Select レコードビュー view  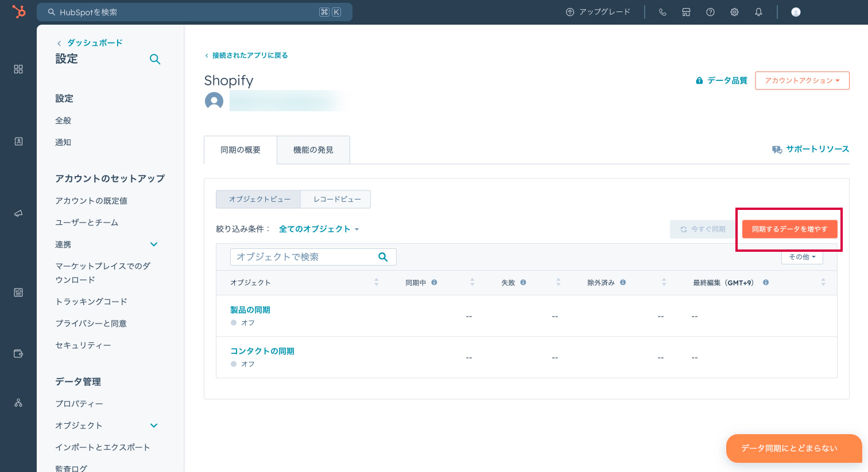[x=337, y=199]
